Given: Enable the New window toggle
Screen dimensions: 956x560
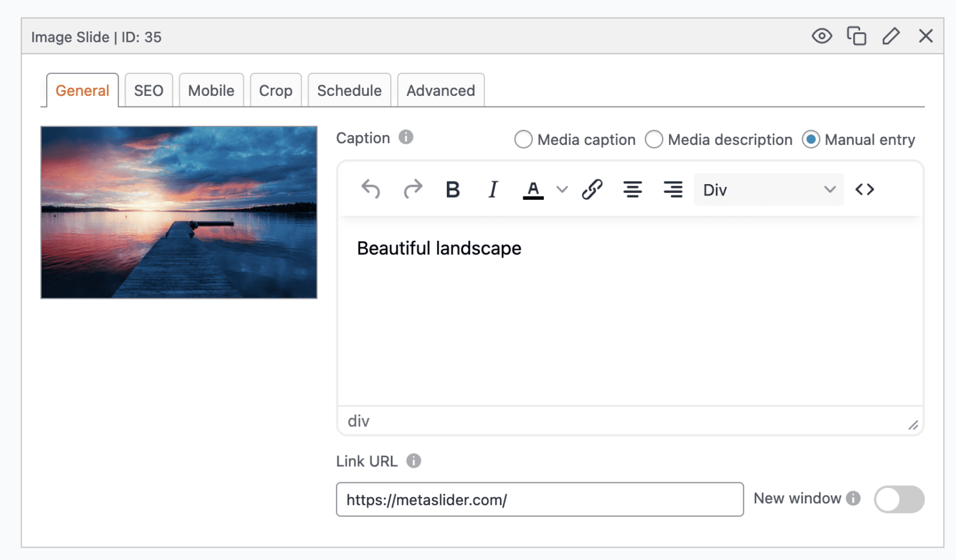Looking at the screenshot, I should click(x=898, y=499).
